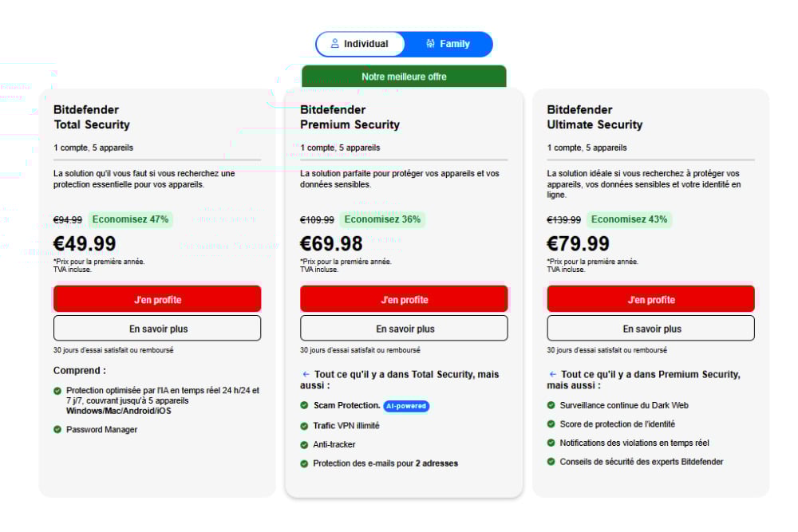Click J'en profite for Ultimate Security

650,299
